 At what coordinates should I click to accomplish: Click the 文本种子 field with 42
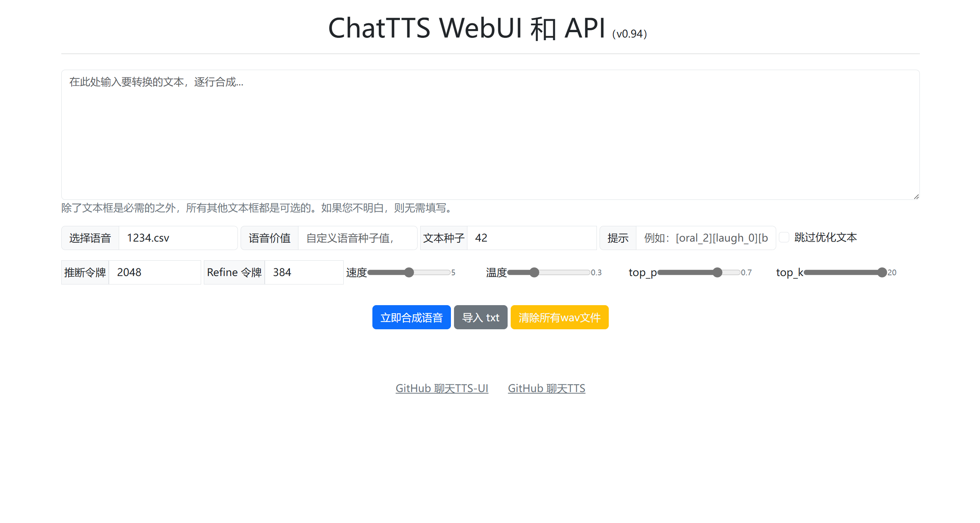pyautogui.click(x=532, y=238)
